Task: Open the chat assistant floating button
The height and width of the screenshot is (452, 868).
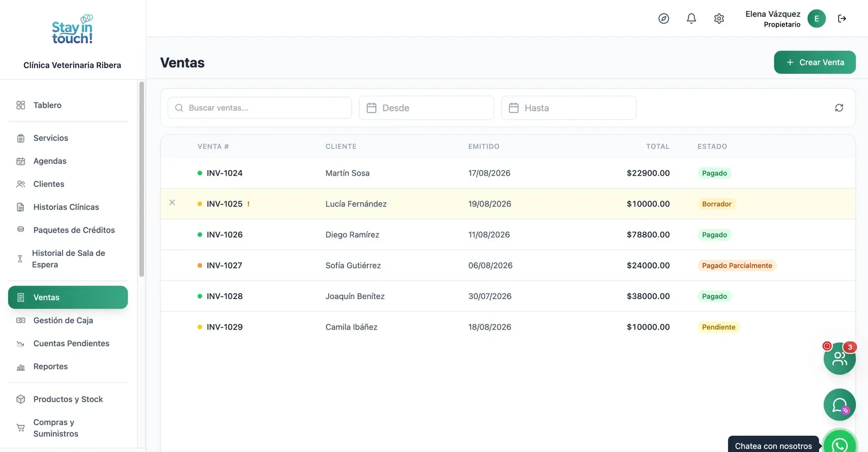Action: 839,405
